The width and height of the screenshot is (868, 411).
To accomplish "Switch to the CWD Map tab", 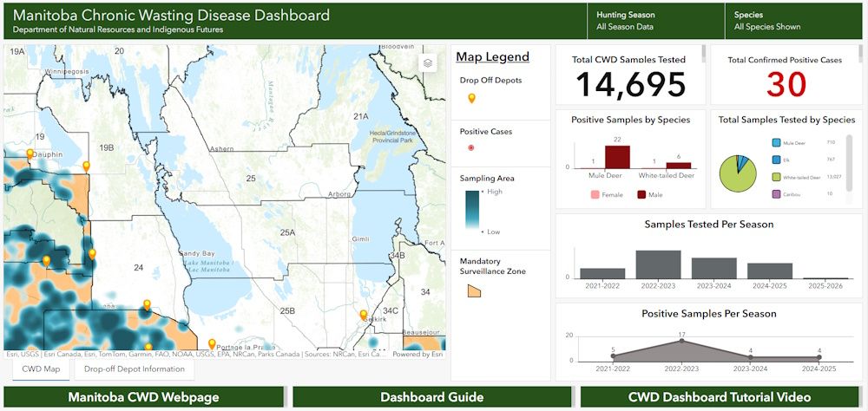I will (41, 369).
